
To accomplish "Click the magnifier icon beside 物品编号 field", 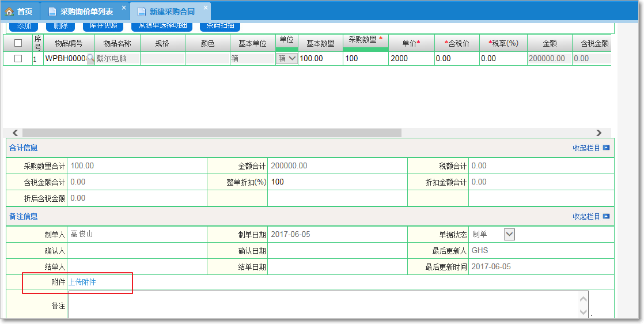I will pos(90,58).
